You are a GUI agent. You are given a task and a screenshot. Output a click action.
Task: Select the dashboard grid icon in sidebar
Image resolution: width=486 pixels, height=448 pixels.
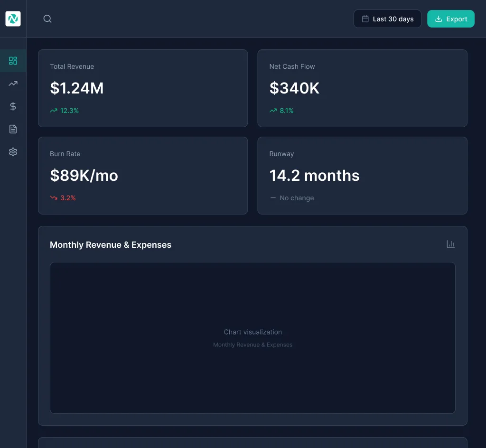point(13,61)
